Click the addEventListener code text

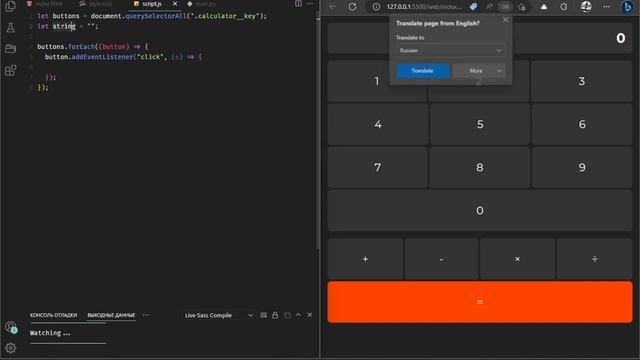click(102, 57)
